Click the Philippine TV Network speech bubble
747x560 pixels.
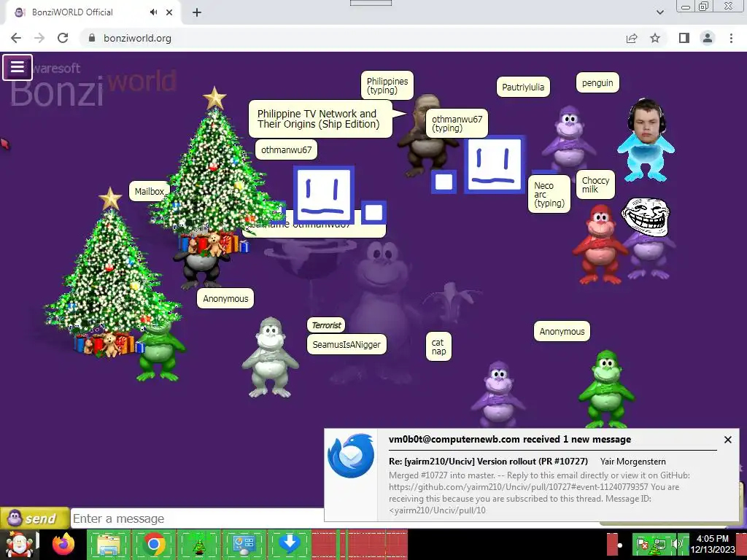[320, 119]
